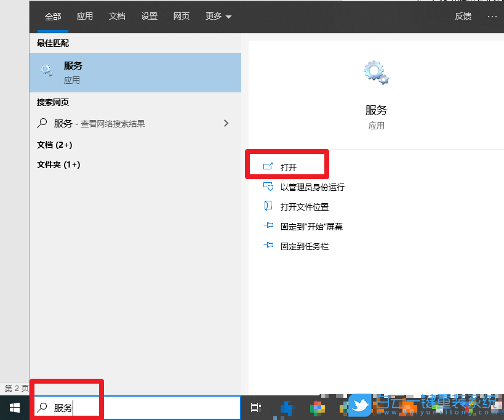
Task: Open Task View from the taskbar
Action: pyautogui.click(x=255, y=408)
